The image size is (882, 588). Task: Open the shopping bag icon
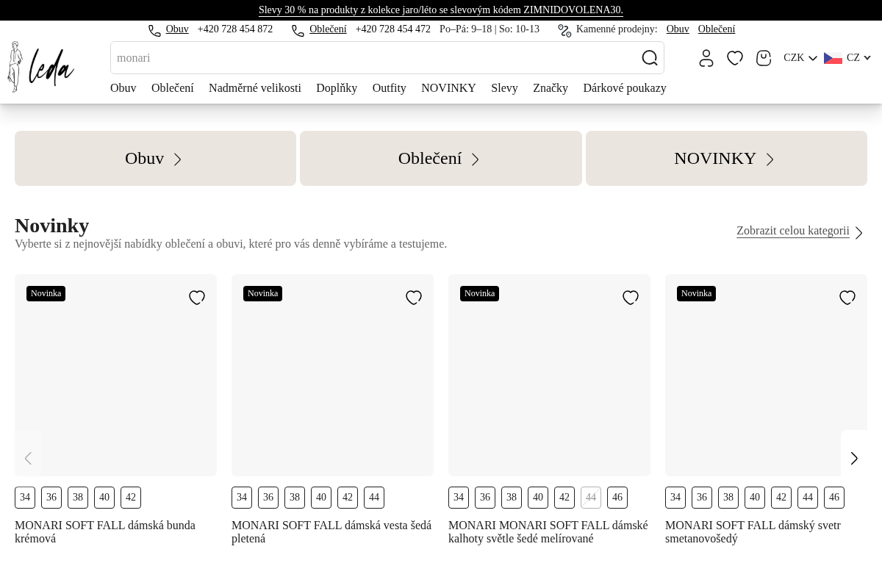(764, 58)
